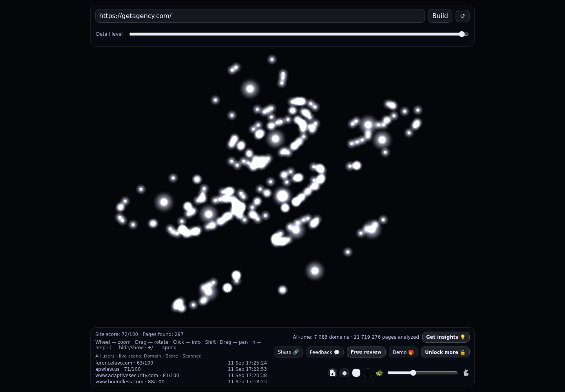Screen dimensions: 565x392
Task: Open the Feedback button
Action: click(325, 352)
